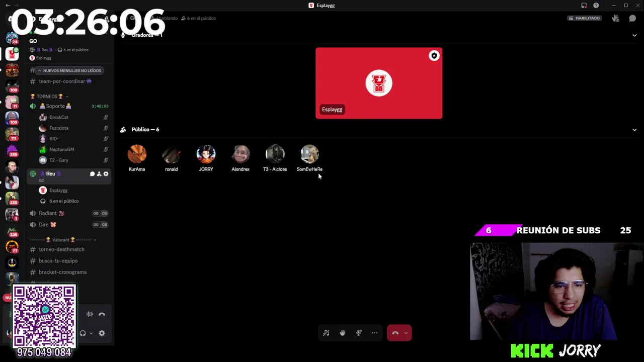Toggle headphone deafen in user panel
This screenshot has height=362, width=644.
pyautogui.click(x=83, y=333)
